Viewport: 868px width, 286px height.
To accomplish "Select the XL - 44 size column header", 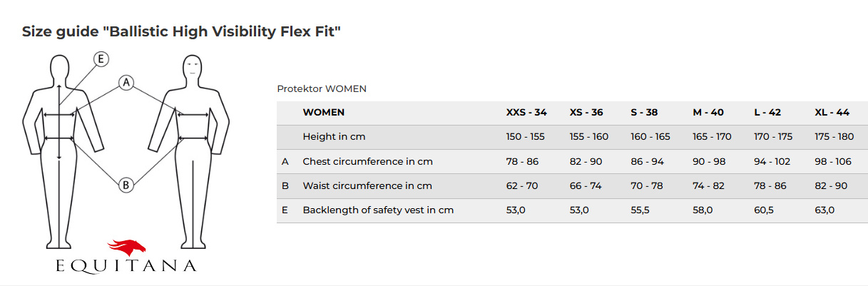I will click(832, 113).
